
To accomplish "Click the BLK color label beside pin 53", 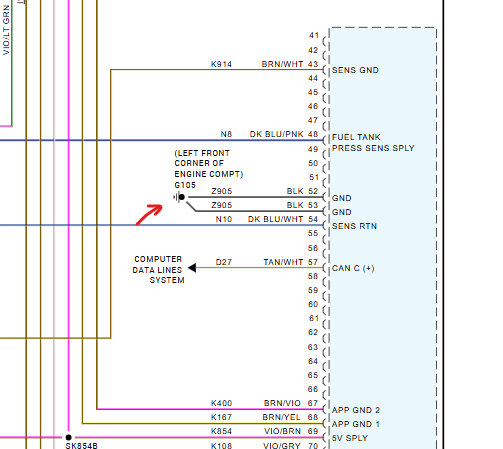I will pos(295,205).
